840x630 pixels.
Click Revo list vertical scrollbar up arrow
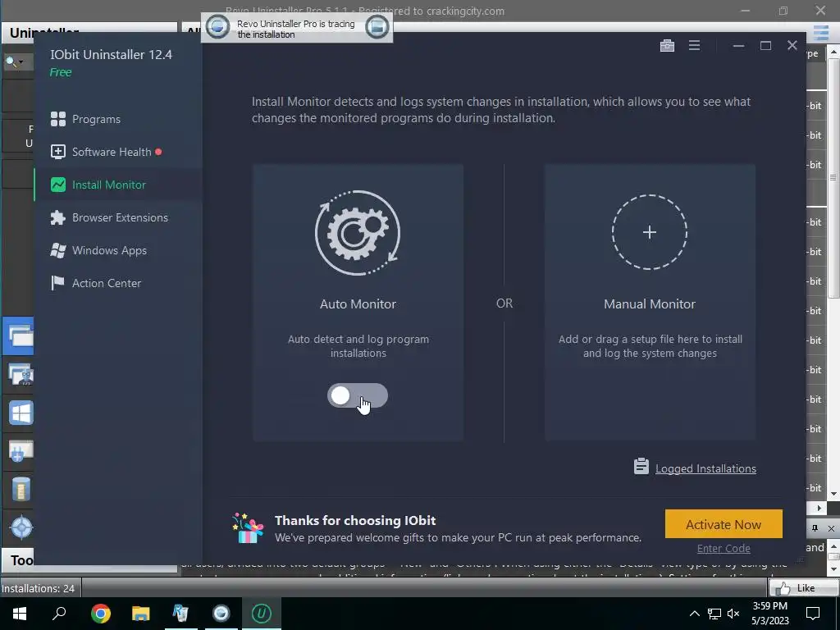[833, 52]
